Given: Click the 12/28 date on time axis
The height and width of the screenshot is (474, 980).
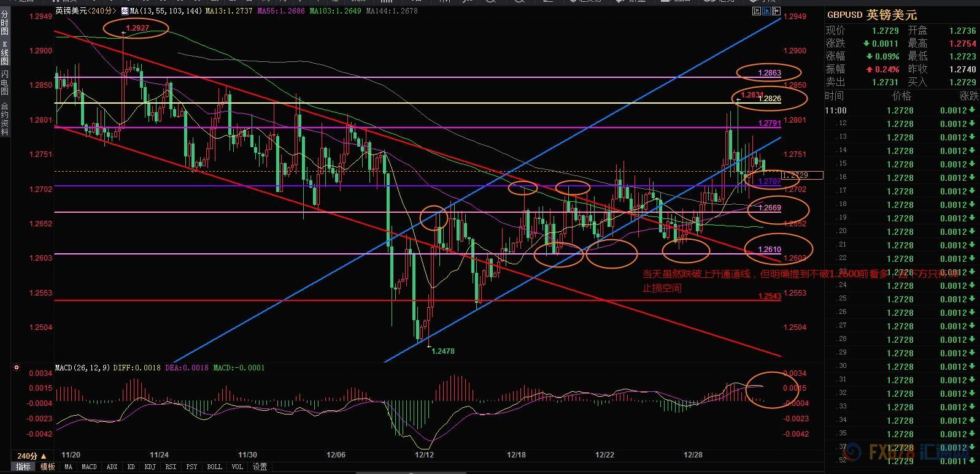Looking at the screenshot, I should (x=693, y=455).
